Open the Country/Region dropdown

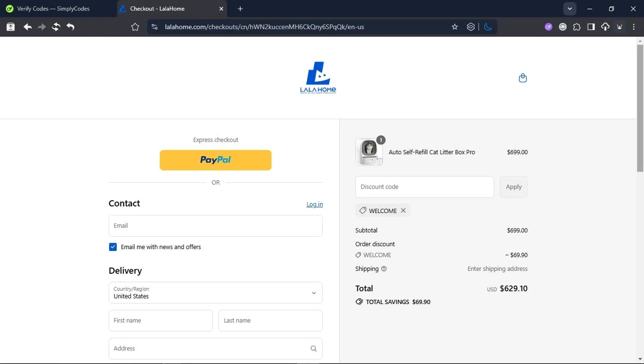pyautogui.click(x=216, y=293)
